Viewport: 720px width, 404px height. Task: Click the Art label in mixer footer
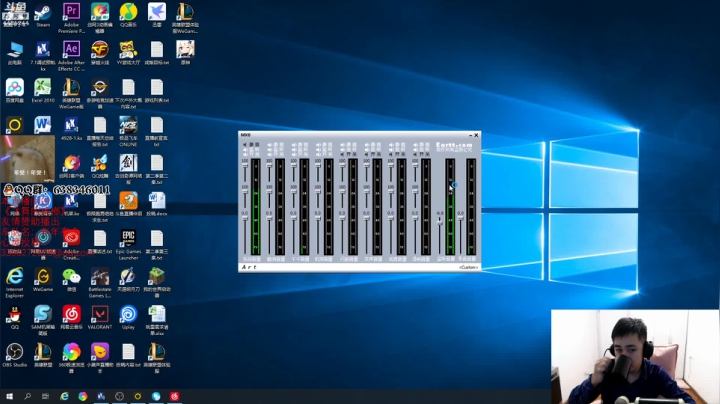click(249, 267)
